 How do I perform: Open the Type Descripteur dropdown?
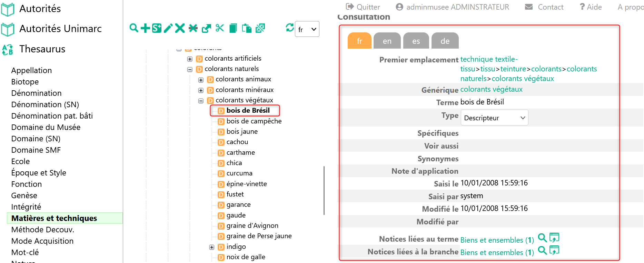pos(494,118)
